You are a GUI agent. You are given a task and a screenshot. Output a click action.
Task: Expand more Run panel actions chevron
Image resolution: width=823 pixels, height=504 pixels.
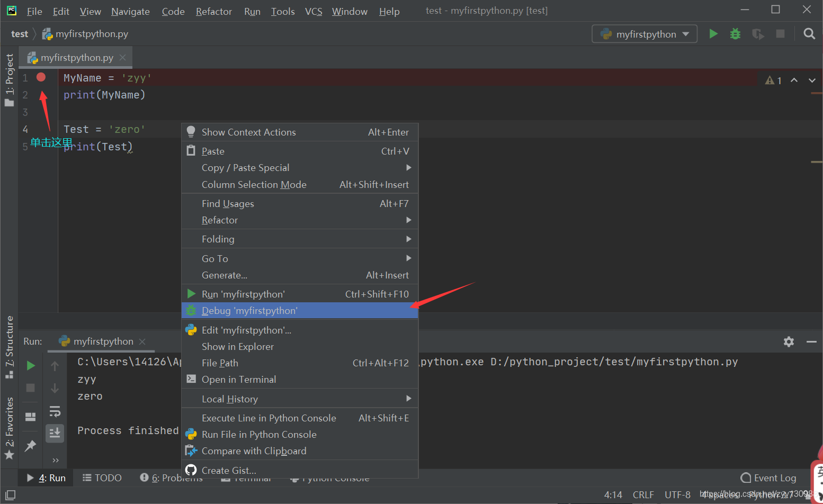tap(56, 460)
